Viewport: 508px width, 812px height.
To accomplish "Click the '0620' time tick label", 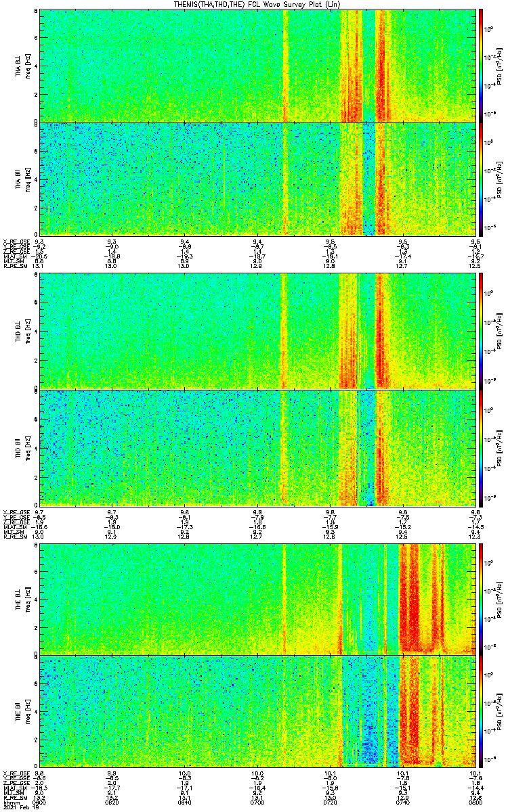I will pyautogui.click(x=112, y=801).
